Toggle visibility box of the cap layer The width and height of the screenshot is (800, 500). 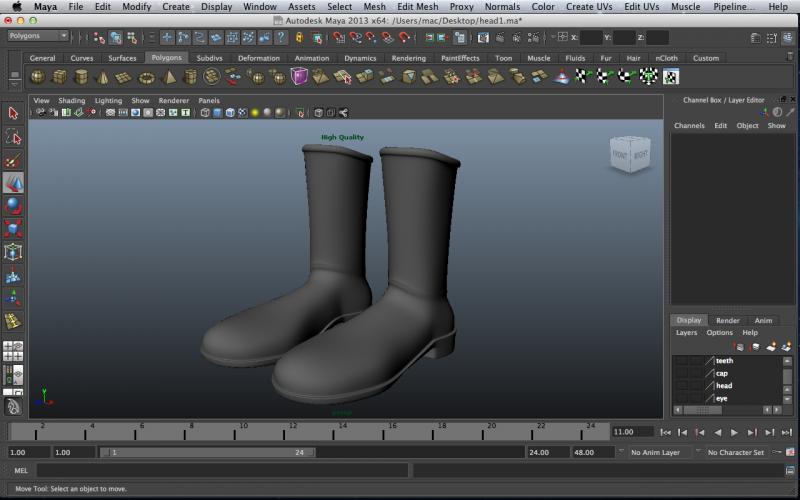pos(681,373)
